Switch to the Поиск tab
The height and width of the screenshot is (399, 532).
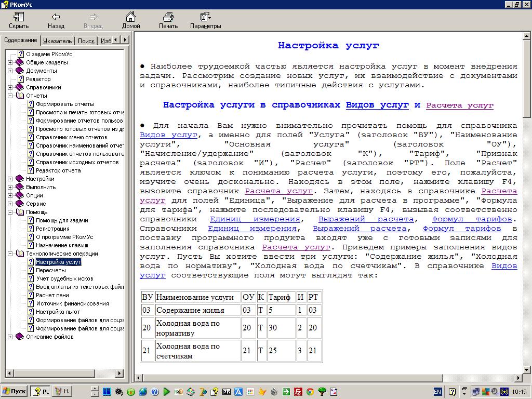(86, 41)
